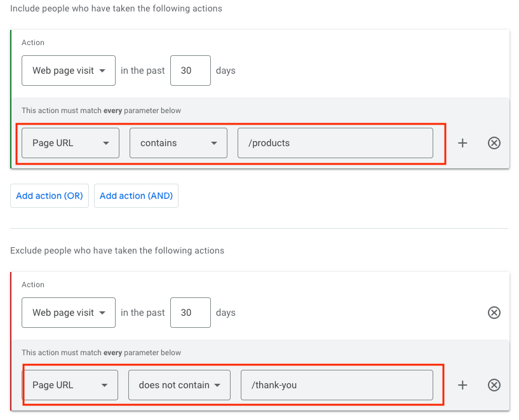
Task: Remove the /thank-you parameter with its X icon
Action: pos(494,385)
